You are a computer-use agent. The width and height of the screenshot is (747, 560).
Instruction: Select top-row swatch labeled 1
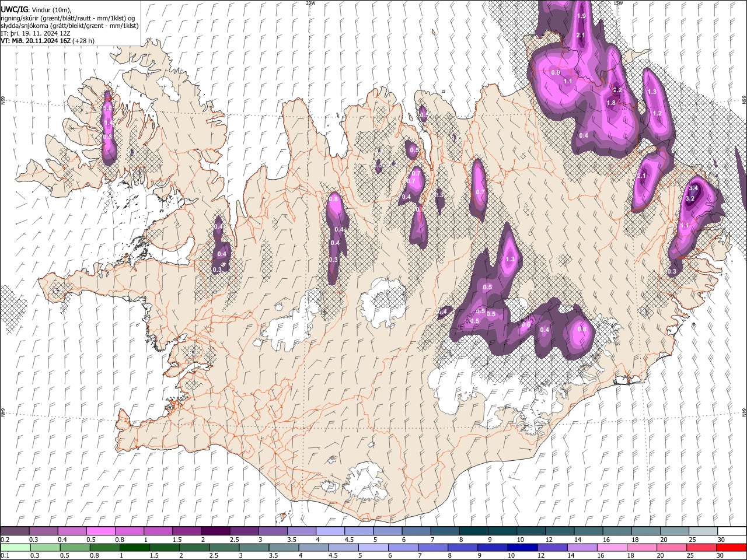[x=158, y=531]
